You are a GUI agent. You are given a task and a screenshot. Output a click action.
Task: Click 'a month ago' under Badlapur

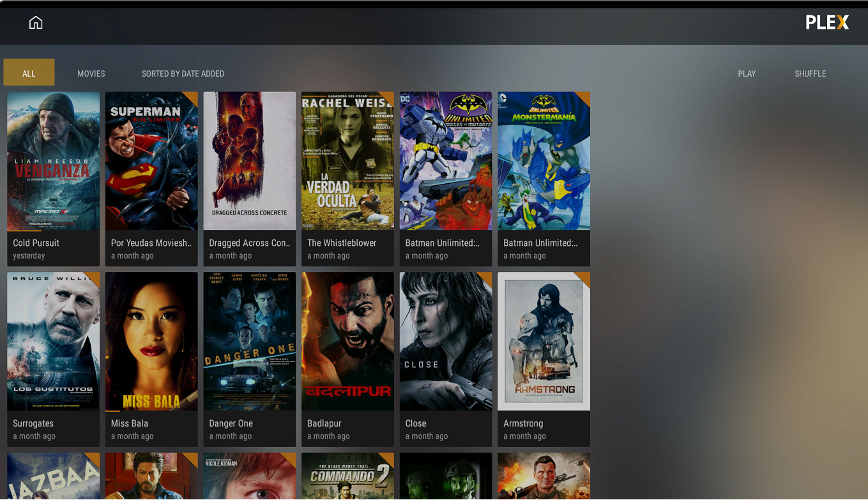coord(328,437)
